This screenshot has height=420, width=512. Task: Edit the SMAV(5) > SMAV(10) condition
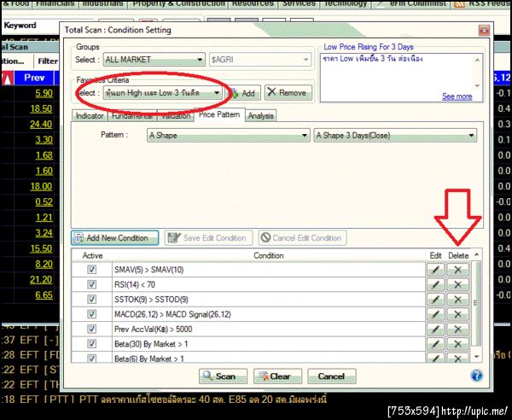(435, 270)
